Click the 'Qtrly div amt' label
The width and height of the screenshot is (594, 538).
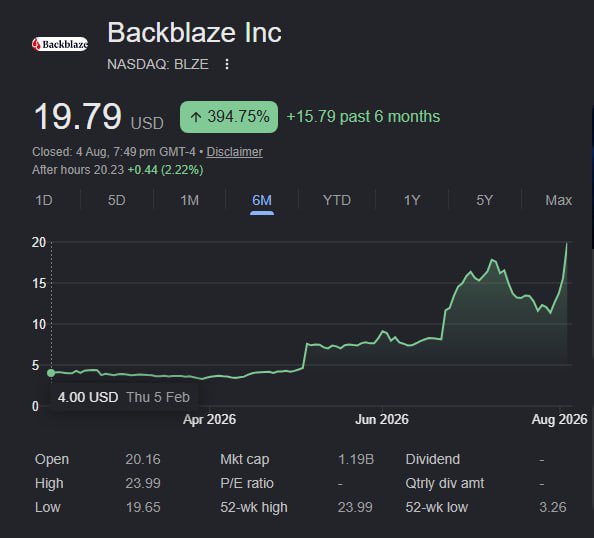tap(445, 483)
